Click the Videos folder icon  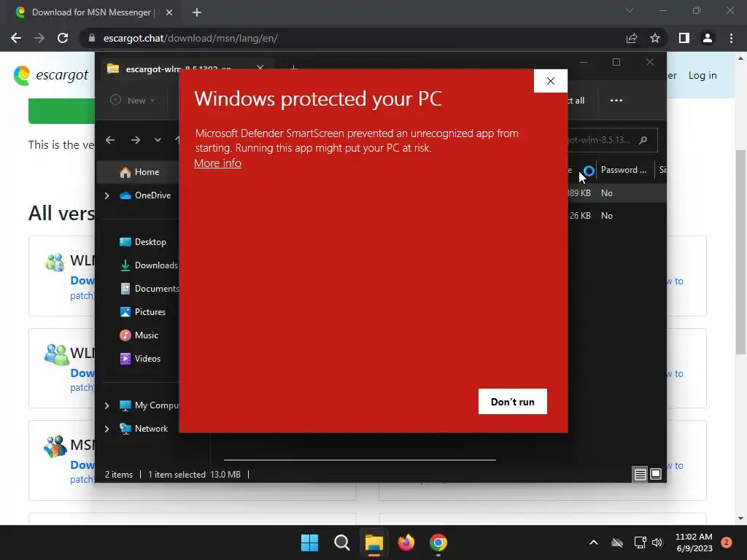point(125,359)
